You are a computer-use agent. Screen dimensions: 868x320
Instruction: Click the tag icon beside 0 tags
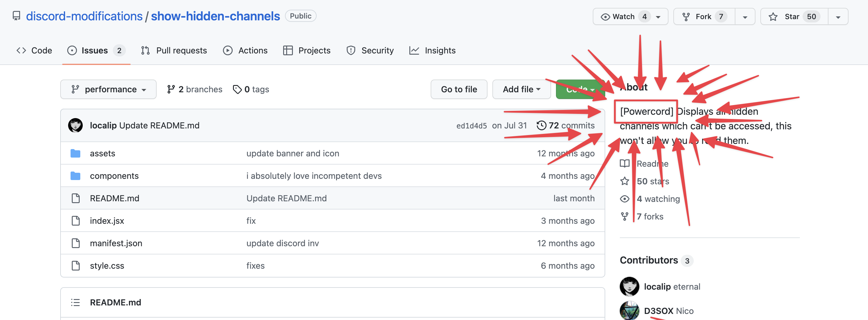point(237,89)
